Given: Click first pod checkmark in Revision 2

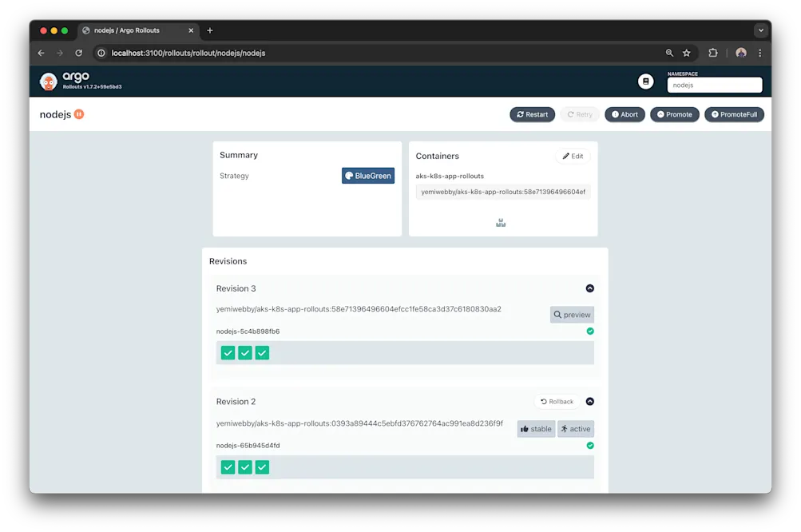Looking at the screenshot, I should (228, 467).
